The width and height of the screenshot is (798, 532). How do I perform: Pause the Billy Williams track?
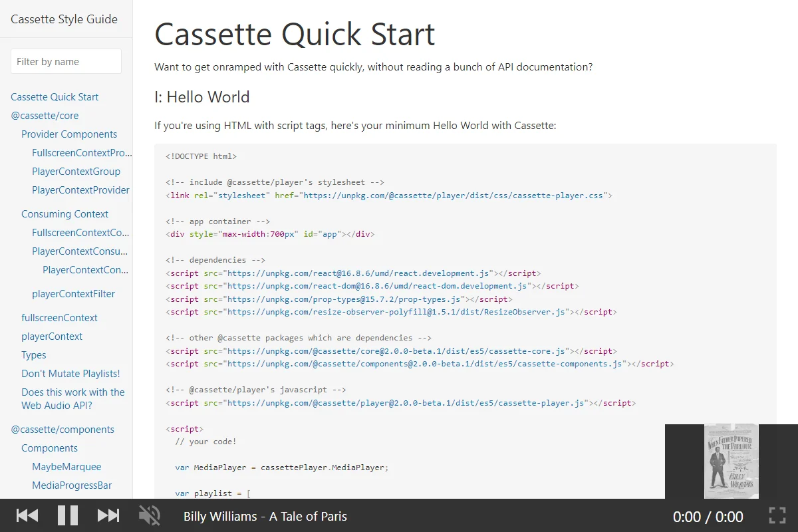click(68, 515)
